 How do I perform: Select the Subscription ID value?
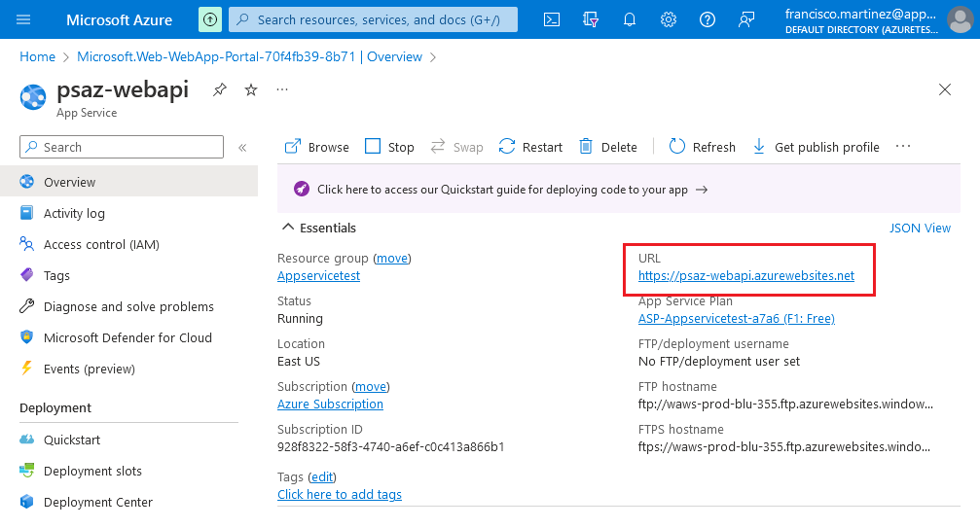point(390,447)
